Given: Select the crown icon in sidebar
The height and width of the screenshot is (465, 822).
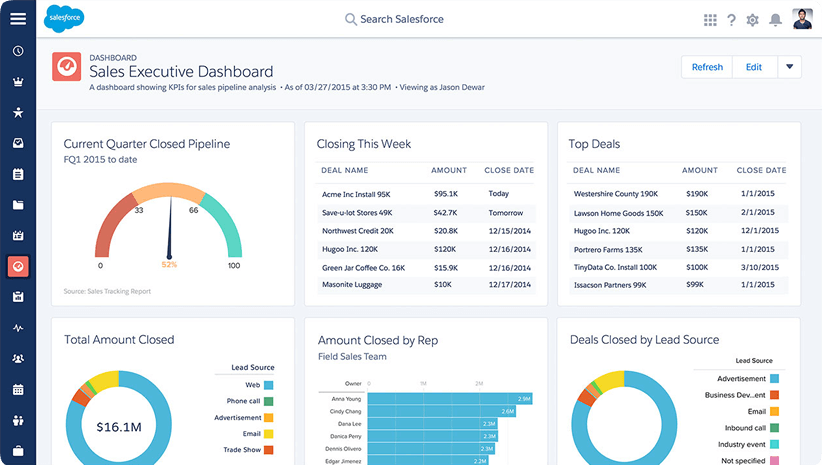Looking at the screenshot, I should [x=18, y=82].
